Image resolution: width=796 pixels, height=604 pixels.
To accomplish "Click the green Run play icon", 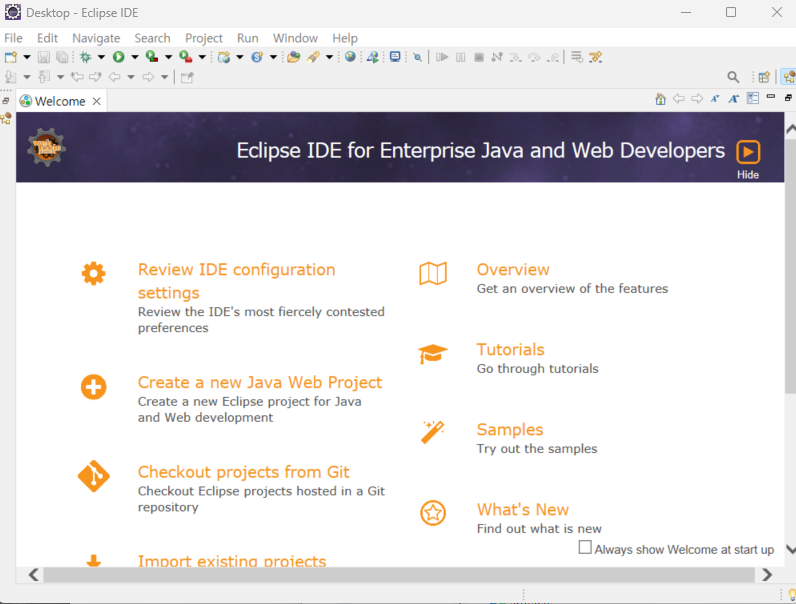I will tap(118, 57).
